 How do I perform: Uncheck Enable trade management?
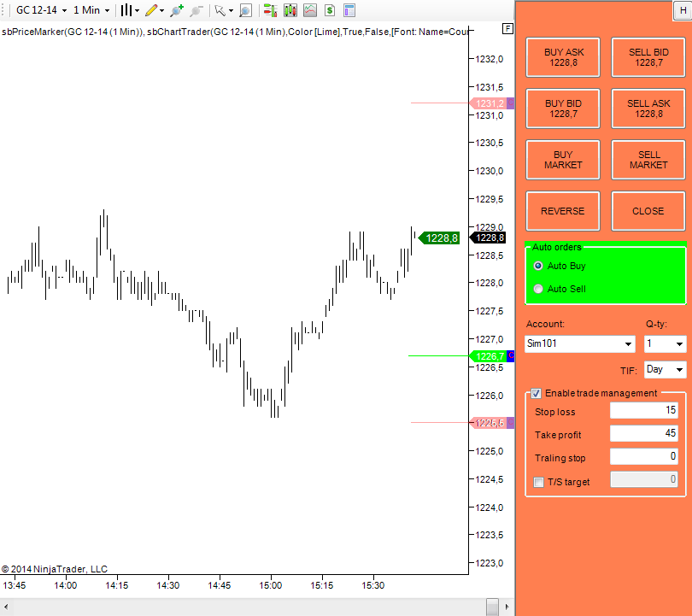pos(536,394)
